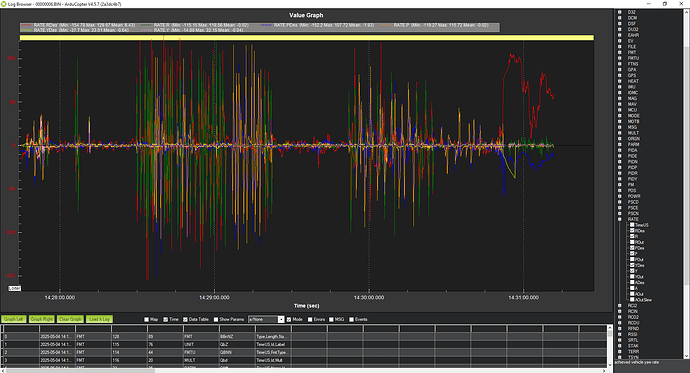The height and width of the screenshot is (373, 690).
Task: Select the ORGN item in tree
Action: coord(633,139)
